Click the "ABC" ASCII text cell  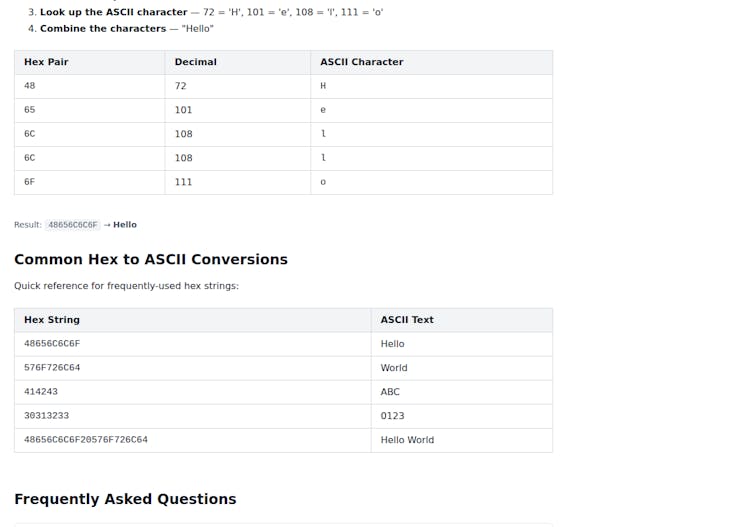[390, 392]
